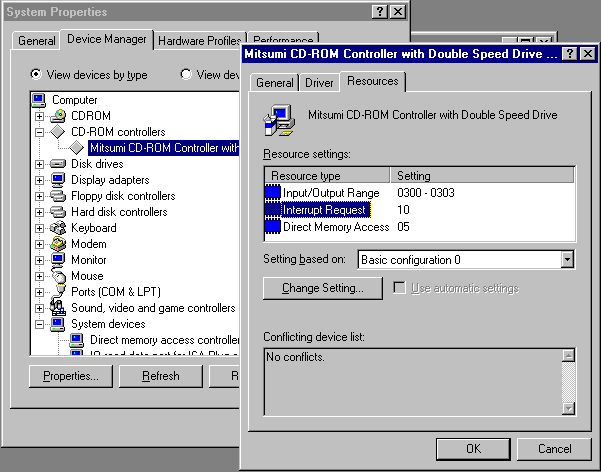This screenshot has width=601, height=472.
Task: Click the Mouse device icon
Action: [x=58, y=276]
